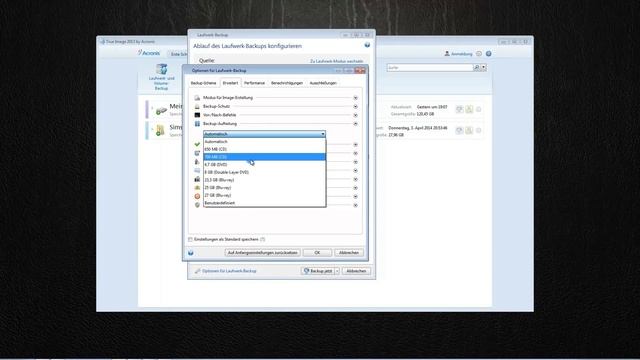
Task: Expand the Mein backup entry arrow
Action: point(152,109)
